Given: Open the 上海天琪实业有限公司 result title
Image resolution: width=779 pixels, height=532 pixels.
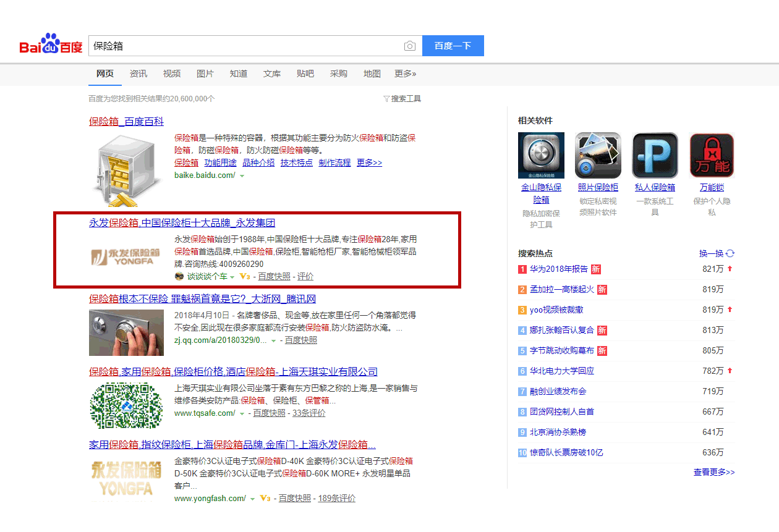Looking at the screenshot, I should point(233,371).
